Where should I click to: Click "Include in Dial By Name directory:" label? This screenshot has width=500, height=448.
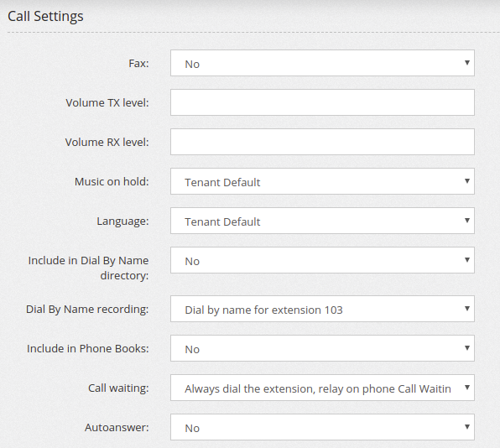(x=88, y=268)
